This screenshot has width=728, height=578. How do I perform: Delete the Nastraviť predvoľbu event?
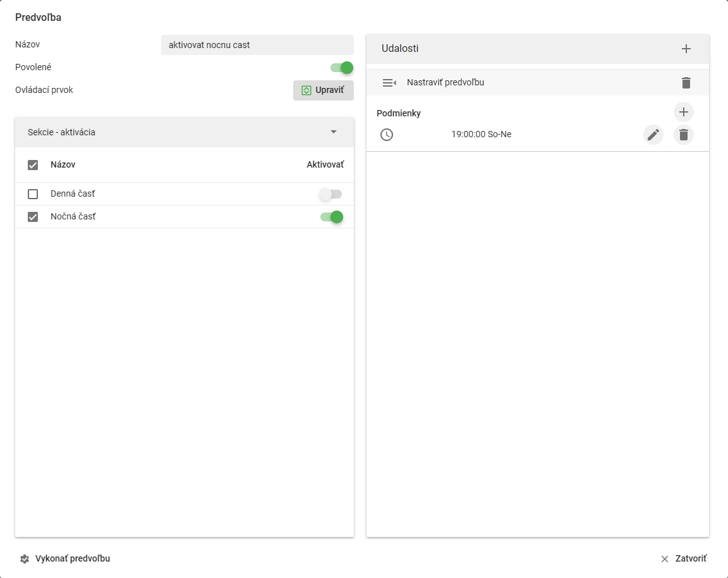coord(686,83)
